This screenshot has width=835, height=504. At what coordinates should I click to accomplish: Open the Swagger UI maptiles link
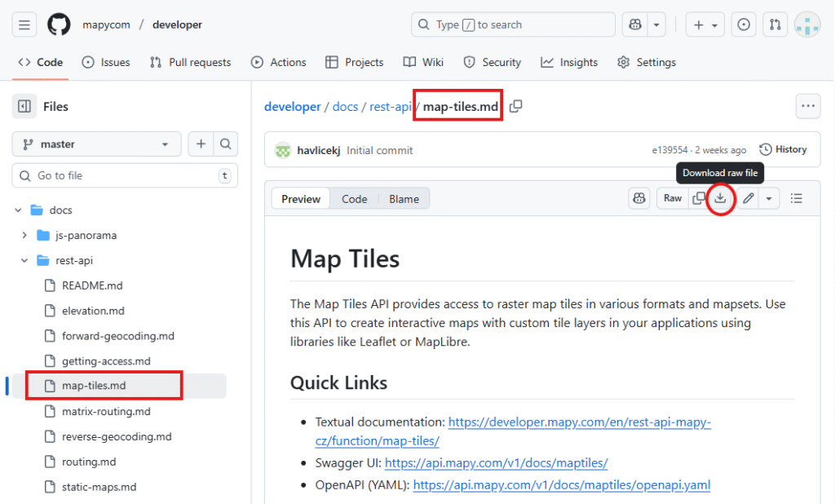pyautogui.click(x=496, y=463)
